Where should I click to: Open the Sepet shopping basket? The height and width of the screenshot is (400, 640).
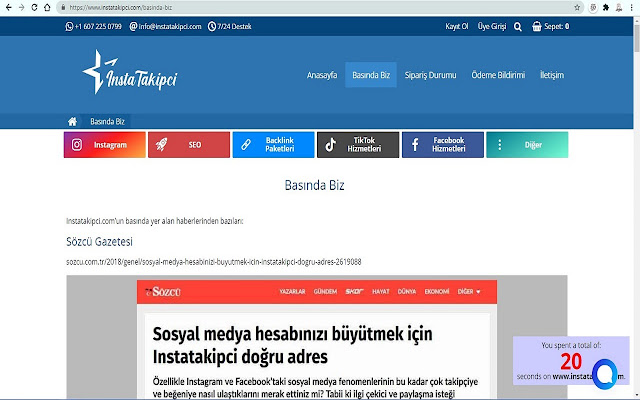[551, 27]
